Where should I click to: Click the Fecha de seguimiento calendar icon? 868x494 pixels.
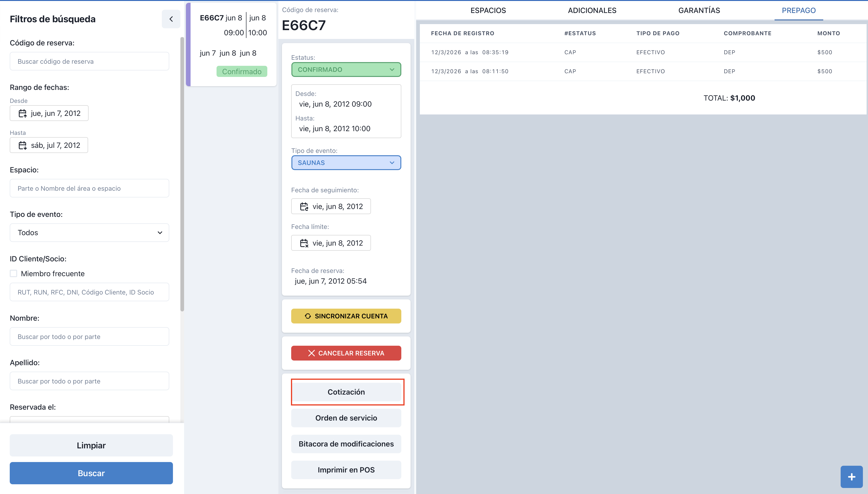(x=304, y=206)
